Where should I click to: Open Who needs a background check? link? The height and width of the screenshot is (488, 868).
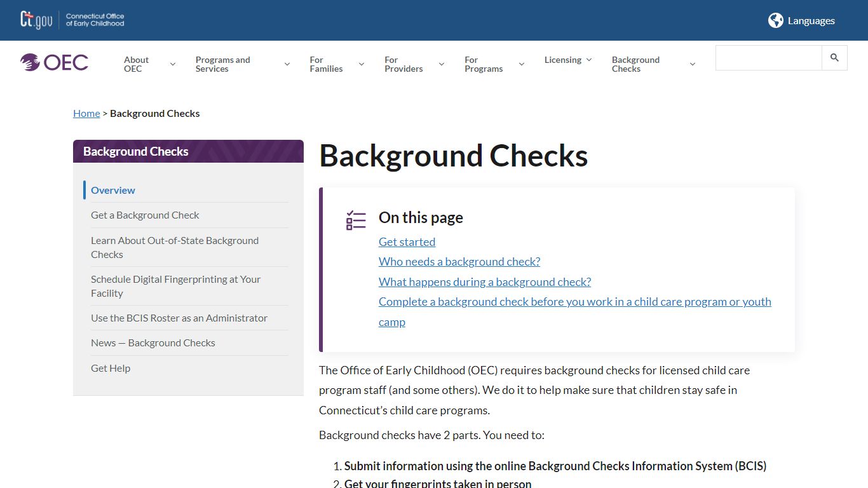459,261
